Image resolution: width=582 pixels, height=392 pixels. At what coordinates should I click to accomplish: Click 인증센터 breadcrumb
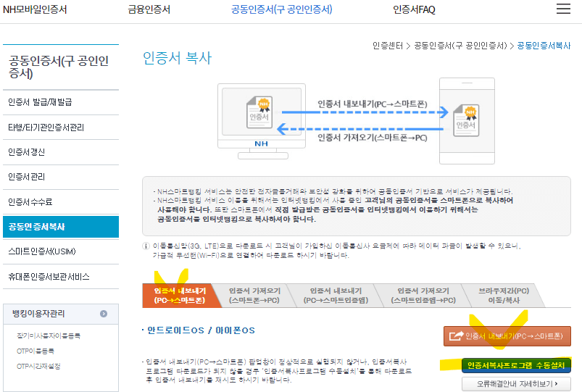click(388, 46)
